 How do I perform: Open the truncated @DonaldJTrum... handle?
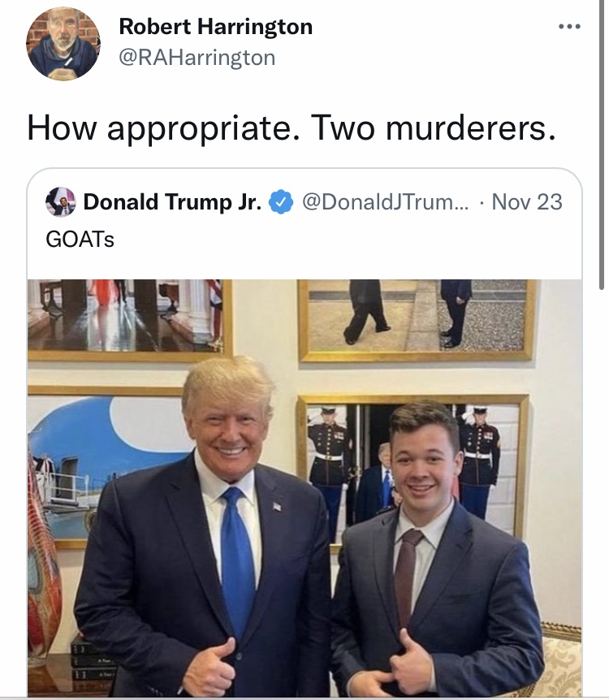[x=386, y=201]
